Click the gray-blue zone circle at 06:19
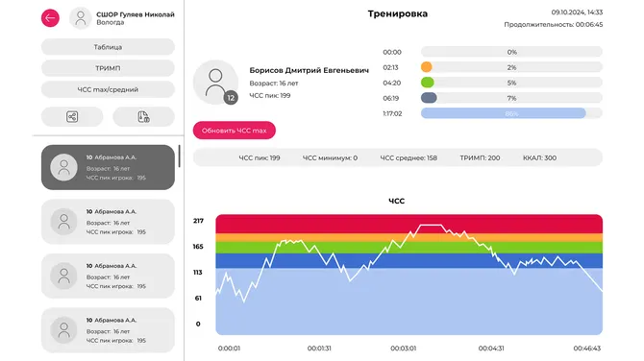The height and width of the screenshot is (361, 644). point(429,98)
